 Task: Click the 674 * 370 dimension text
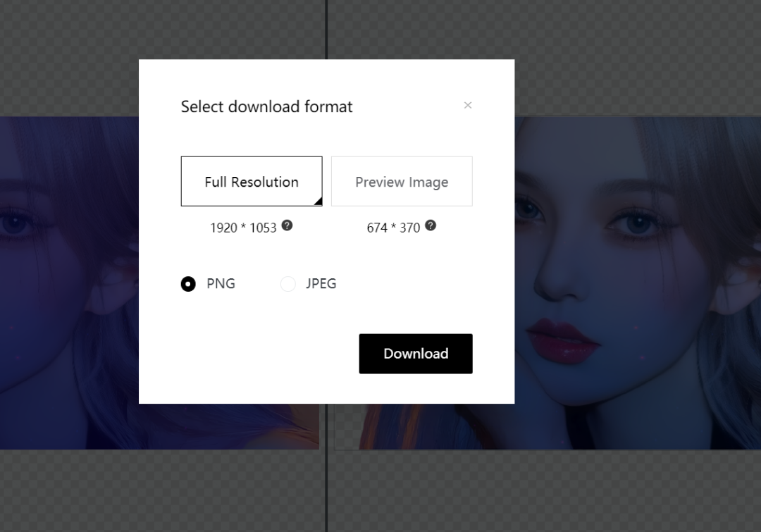(393, 228)
